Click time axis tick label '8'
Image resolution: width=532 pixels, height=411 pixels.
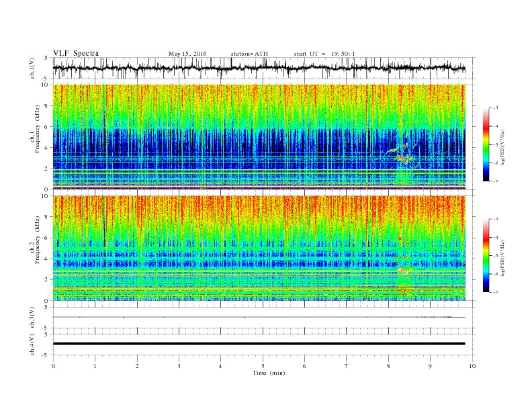(388, 366)
